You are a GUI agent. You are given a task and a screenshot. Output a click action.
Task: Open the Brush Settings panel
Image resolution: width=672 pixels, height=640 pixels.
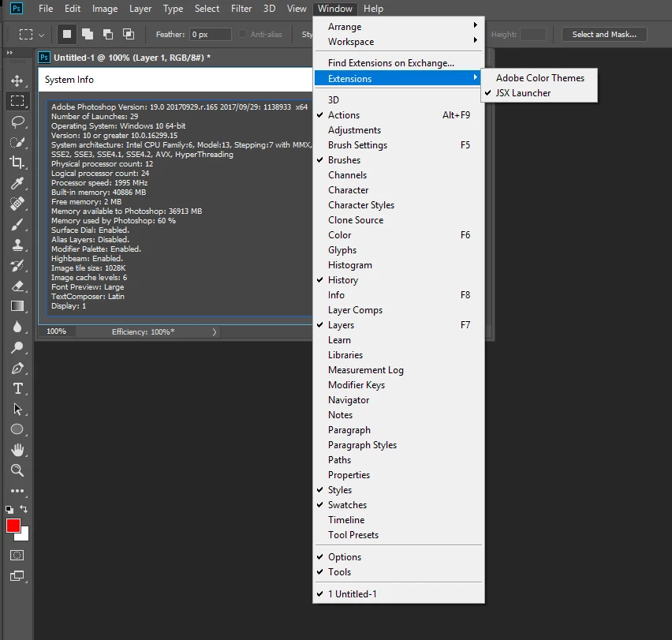(398, 145)
